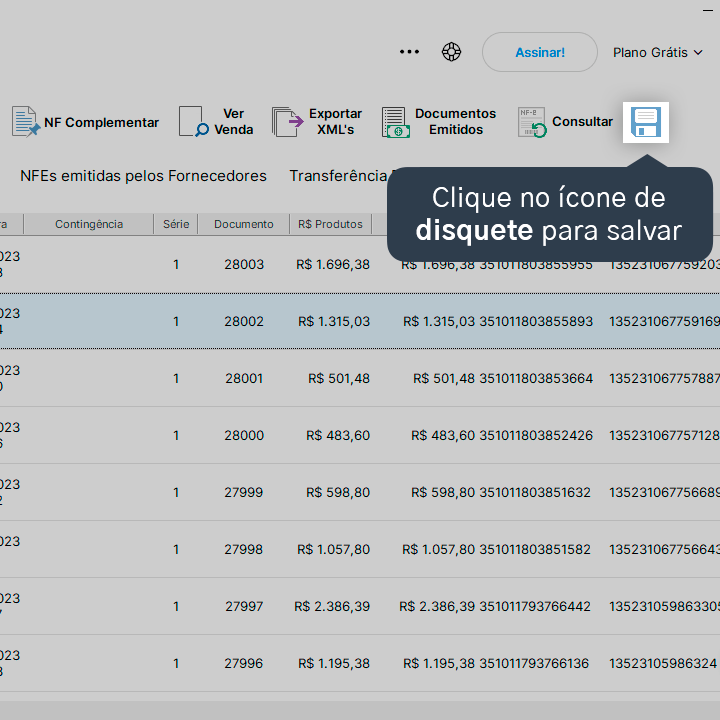The width and height of the screenshot is (720, 720).
Task: Click total value R$ 598,80 beside 351011803851632
Action: [x=443, y=492]
